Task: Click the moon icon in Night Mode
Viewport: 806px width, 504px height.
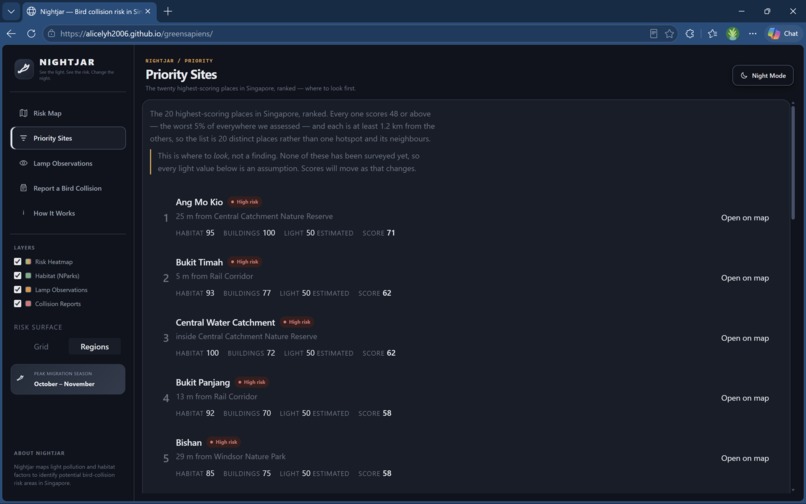Action: (744, 76)
